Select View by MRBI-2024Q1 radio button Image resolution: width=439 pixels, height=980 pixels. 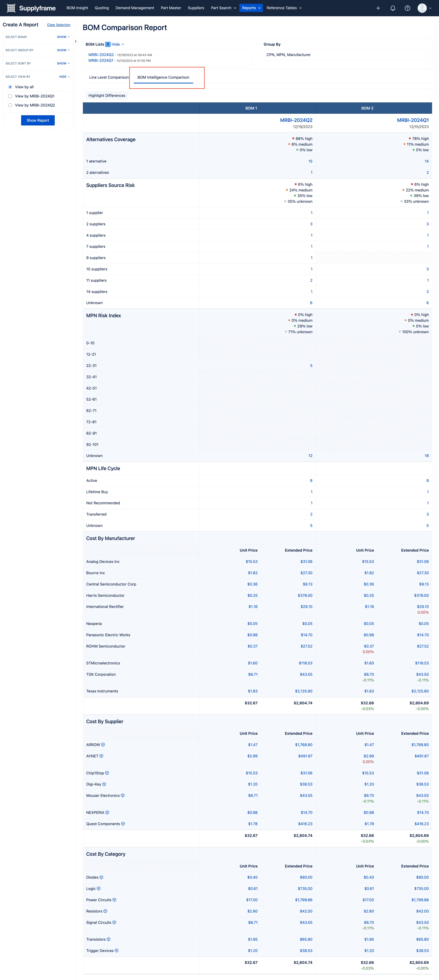10,96
